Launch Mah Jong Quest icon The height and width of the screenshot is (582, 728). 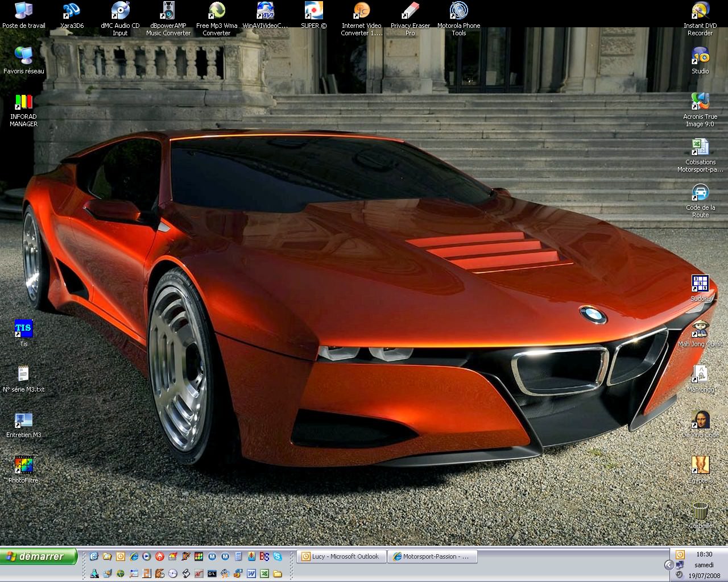tap(700, 334)
